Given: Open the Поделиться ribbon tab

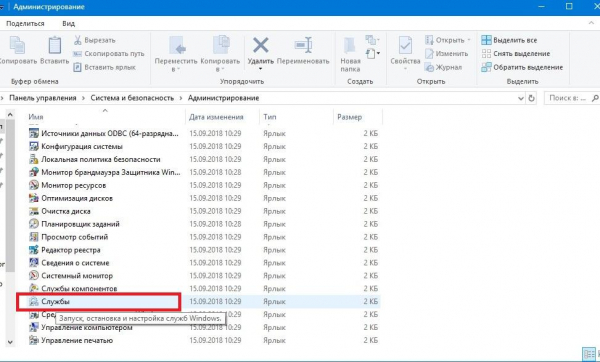Looking at the screenshot, I should coord(25,24).
